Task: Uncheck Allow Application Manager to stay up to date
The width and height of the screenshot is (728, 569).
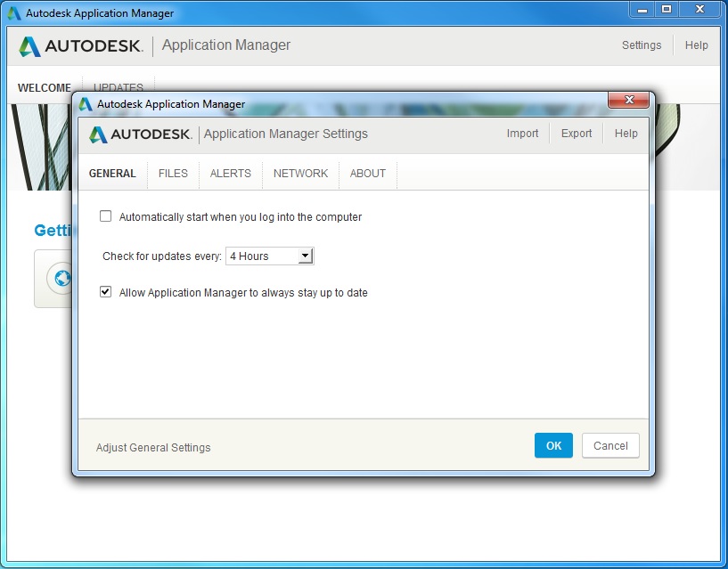Action: click(106, 292)
